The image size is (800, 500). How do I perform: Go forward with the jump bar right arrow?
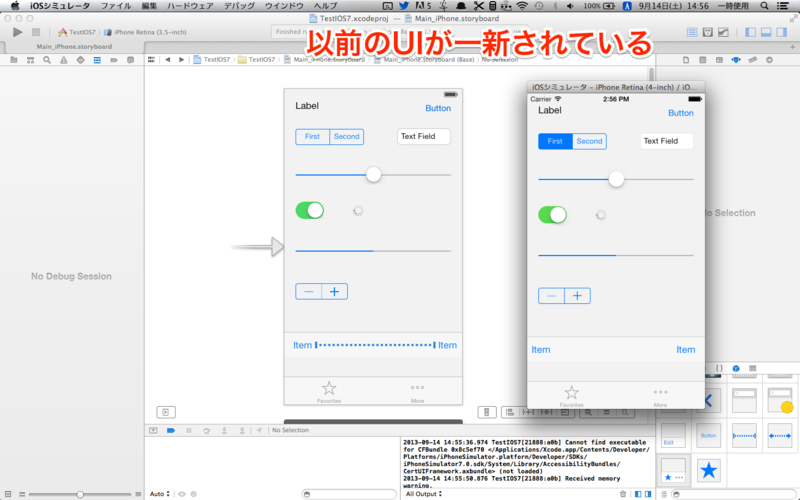[181, 59]
